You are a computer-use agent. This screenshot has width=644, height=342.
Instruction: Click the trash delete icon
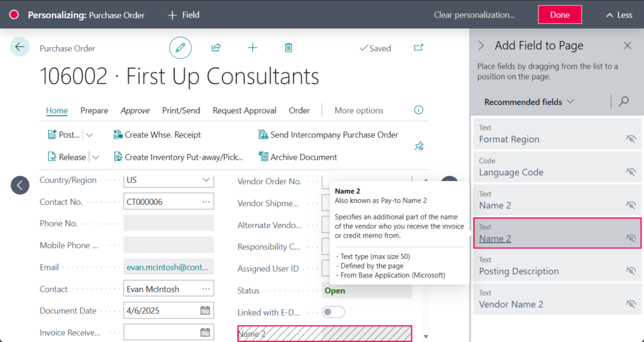[288, 48]
